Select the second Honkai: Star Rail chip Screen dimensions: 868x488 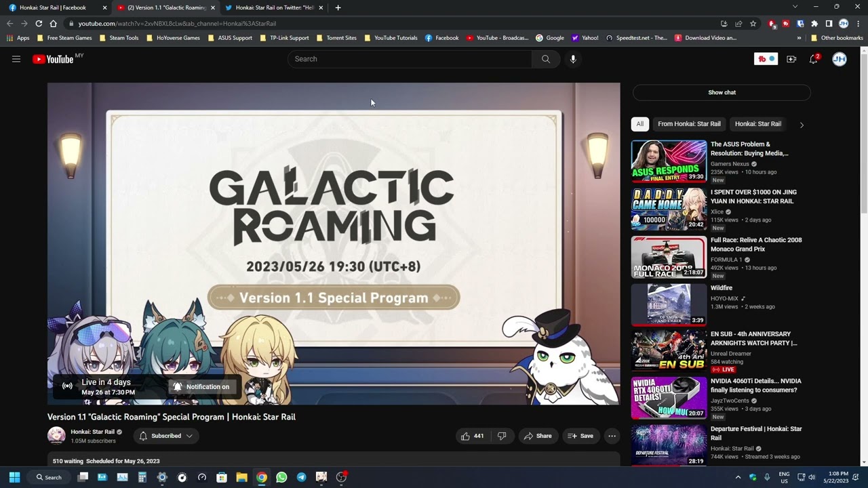point(757,124)
